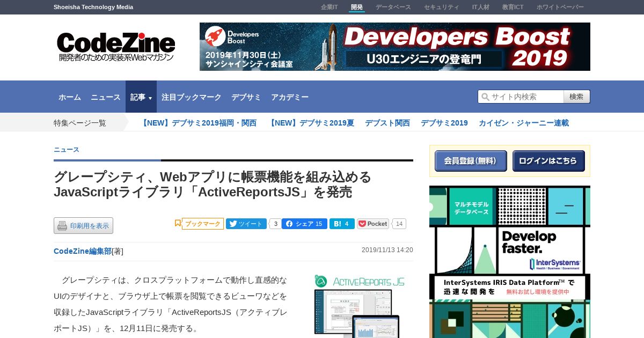Click the ActiveReportsJS product image

point(360,306)
